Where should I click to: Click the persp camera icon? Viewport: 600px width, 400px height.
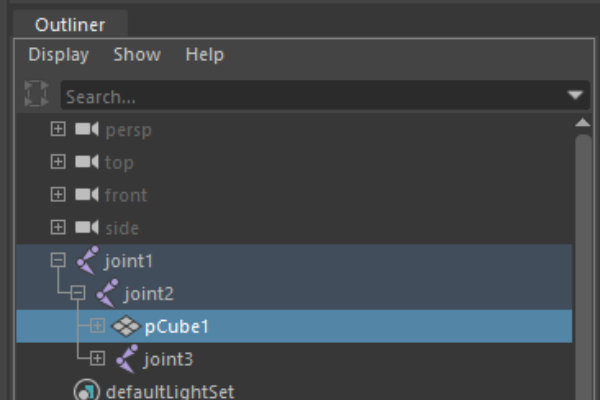point(86,129)
